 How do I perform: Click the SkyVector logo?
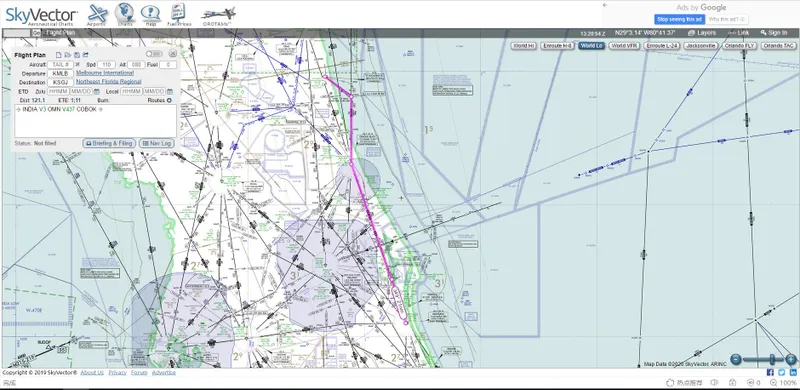point(42,16)
